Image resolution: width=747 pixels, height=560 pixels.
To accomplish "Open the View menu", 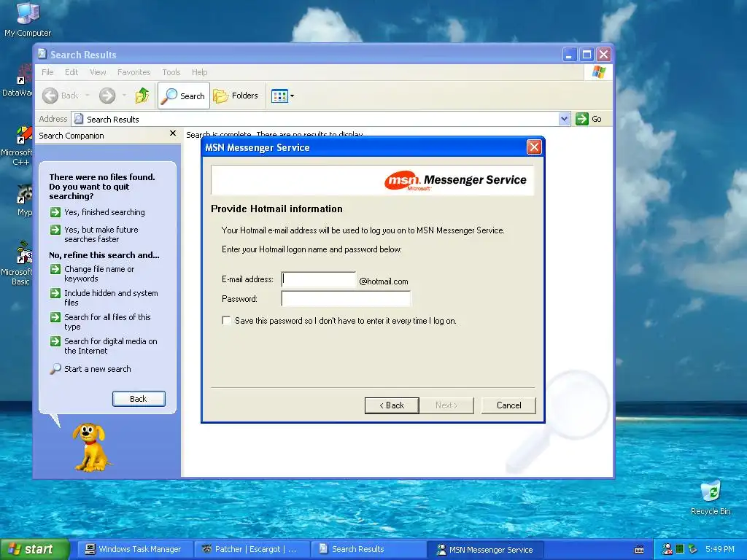I will [98, 72].
